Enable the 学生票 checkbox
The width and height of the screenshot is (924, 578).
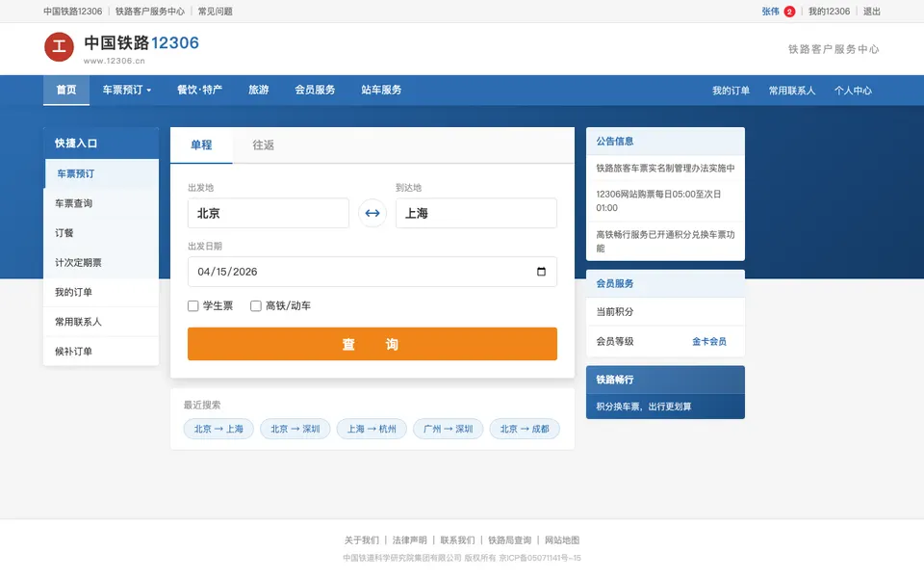(x=192, y=305)
